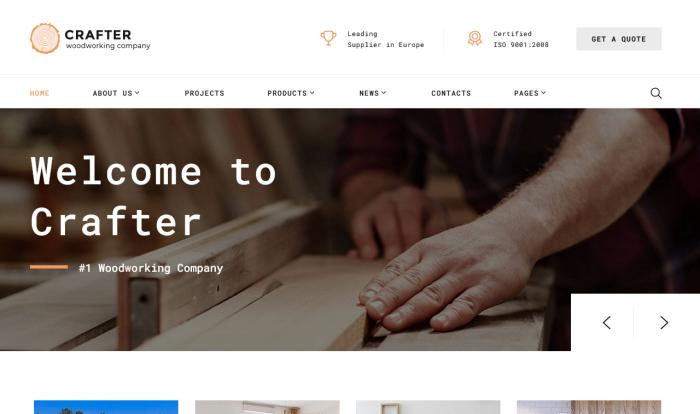The image size is (700, 414).
Task: Open the second interior thumbnail card
Action: (267, 407)
